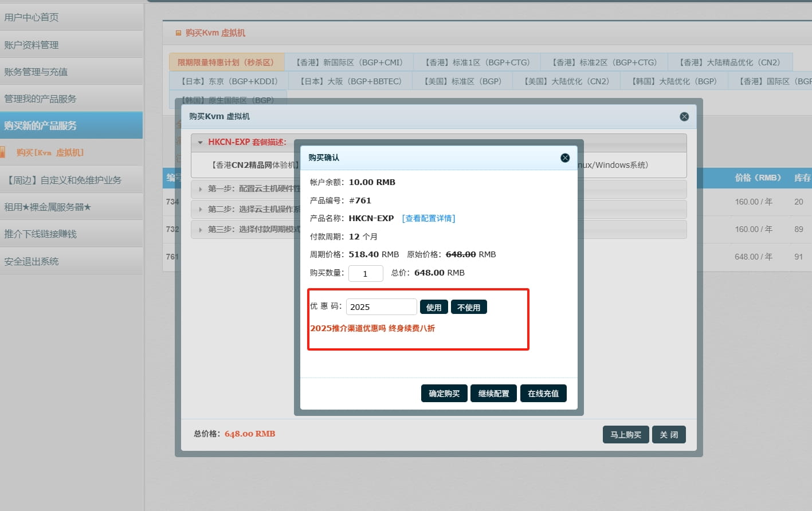The width and height of the screenshot is (812, 511).
Task: Click the 优惠码 coupon input field
Action: (x=381, y=306)
